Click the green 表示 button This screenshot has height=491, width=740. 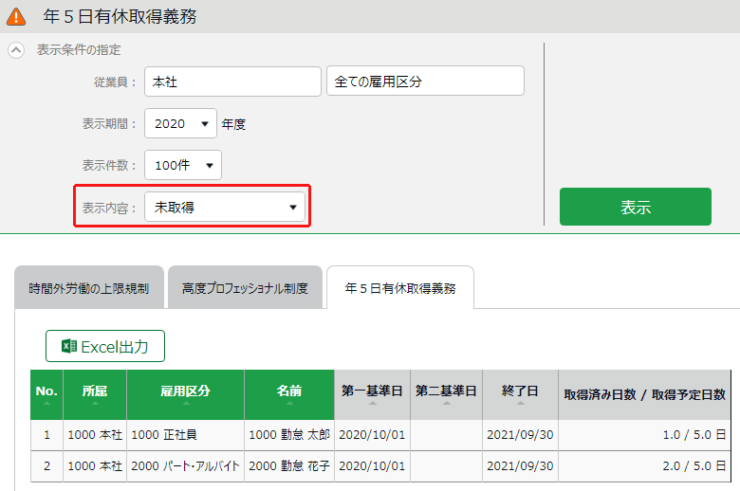[x=635, y=207]
